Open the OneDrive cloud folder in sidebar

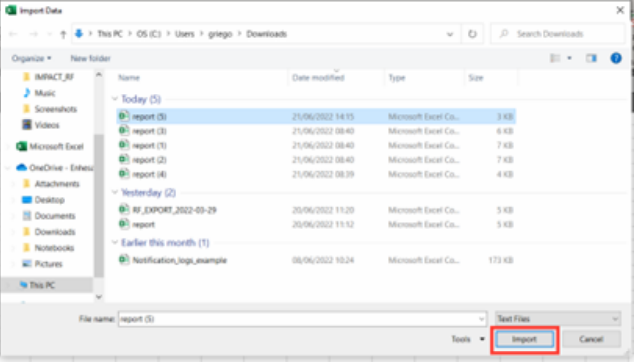click(x=54, y=167)
